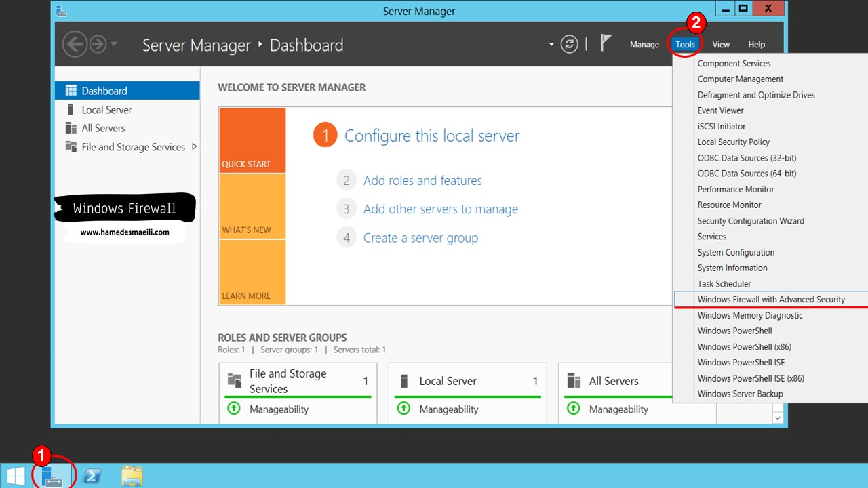The height and width of the screenshot is (488, 868).
Task: Click File and Storage Services tile icon
Action: [x=234, y=380]
